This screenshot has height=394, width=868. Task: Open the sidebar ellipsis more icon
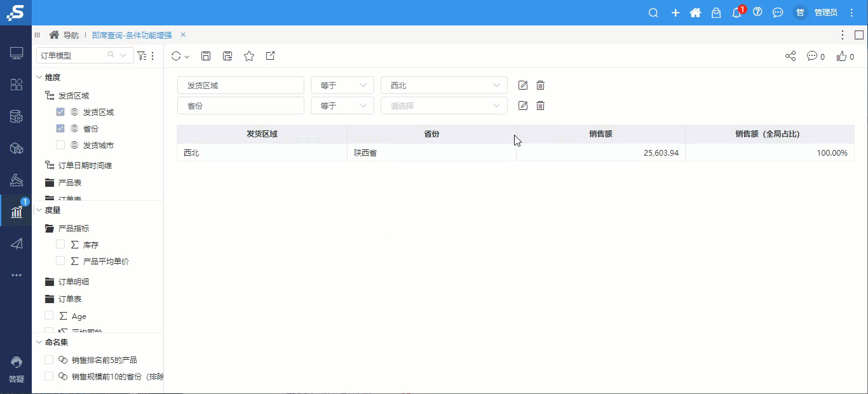[x=17, y=275]
